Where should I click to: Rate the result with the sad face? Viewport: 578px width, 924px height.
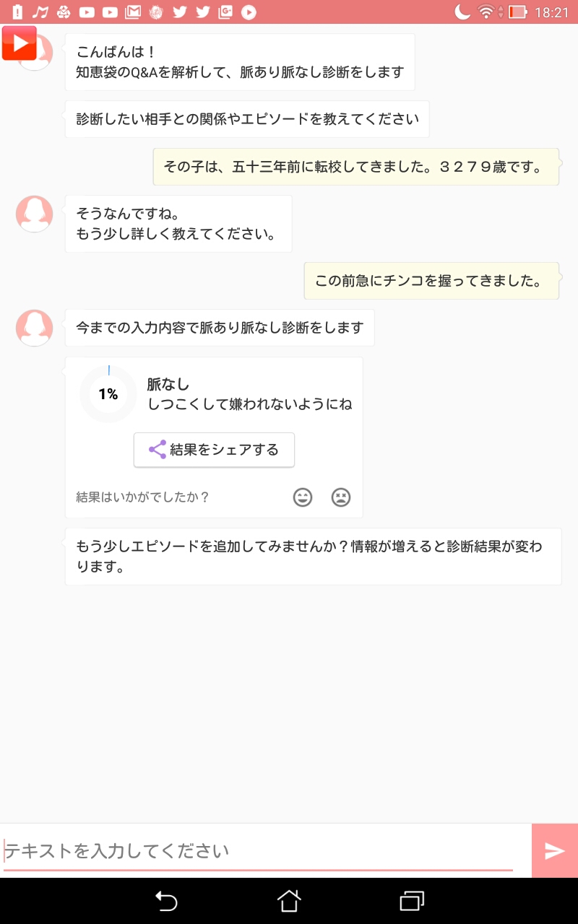tap(341, 497)
